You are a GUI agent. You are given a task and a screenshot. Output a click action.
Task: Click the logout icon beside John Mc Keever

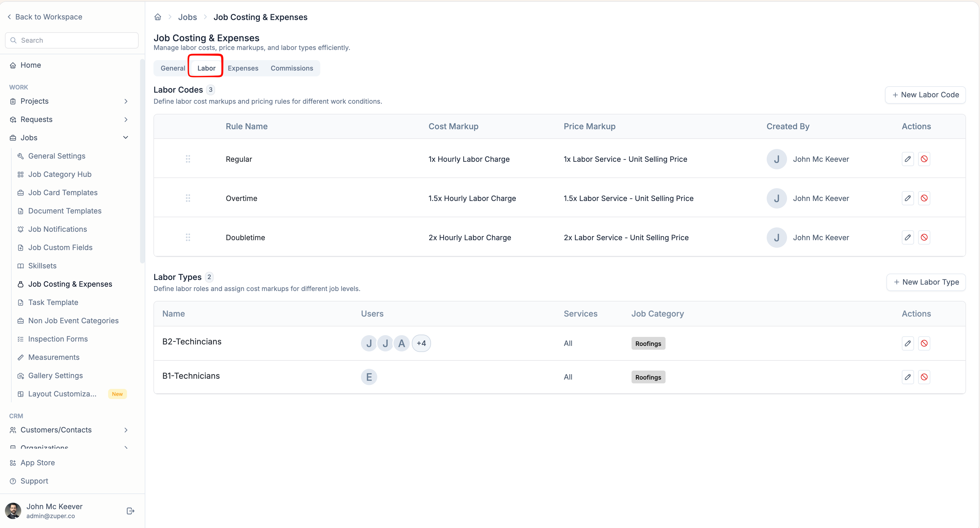tap(130, 511)
